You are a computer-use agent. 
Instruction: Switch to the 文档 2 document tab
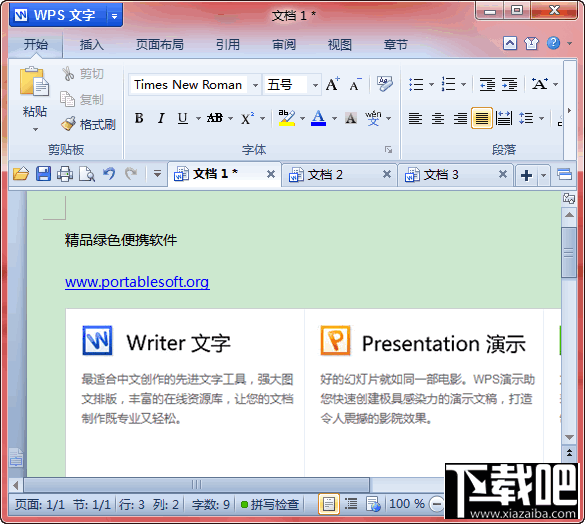[339, 175]
